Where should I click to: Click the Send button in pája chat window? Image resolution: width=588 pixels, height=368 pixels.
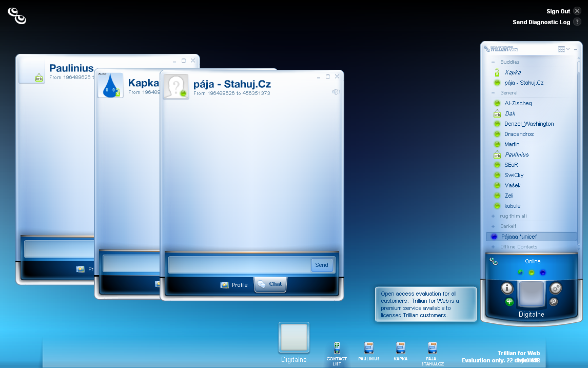click(x=321, y=265)
